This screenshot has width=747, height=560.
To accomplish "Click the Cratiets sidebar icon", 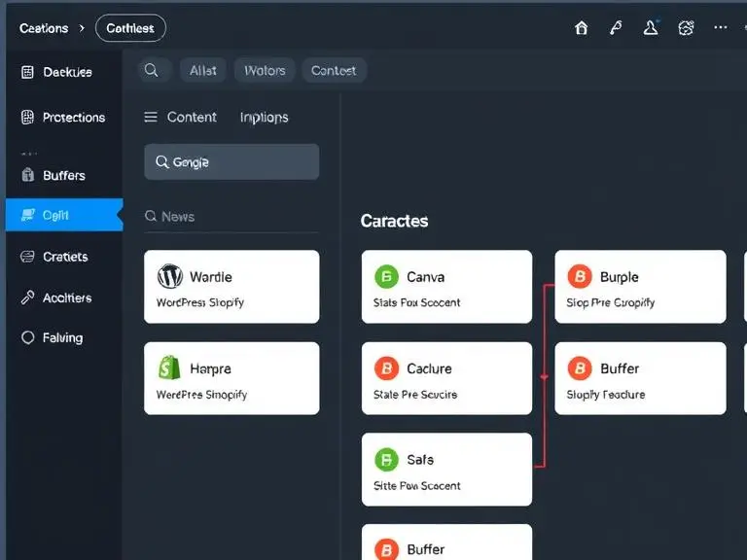I will click(x=27, y=257).
